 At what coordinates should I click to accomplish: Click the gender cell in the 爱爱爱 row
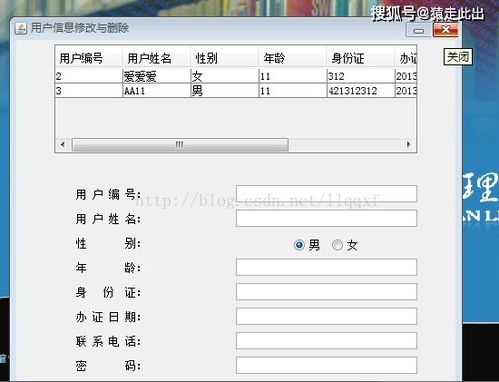(225, 76)
